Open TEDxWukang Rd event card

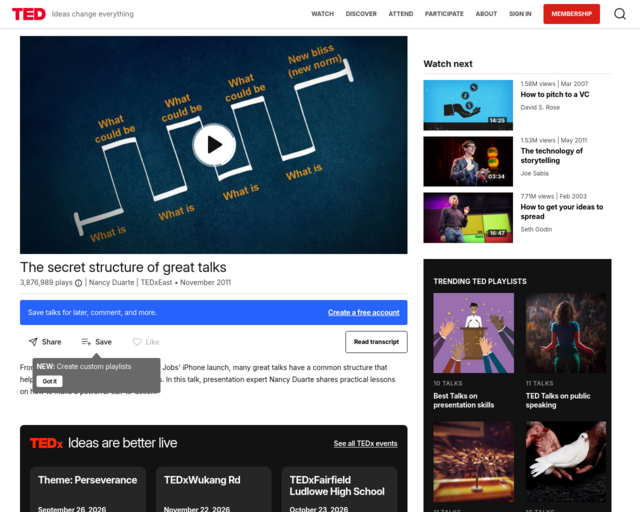[213, 489]
